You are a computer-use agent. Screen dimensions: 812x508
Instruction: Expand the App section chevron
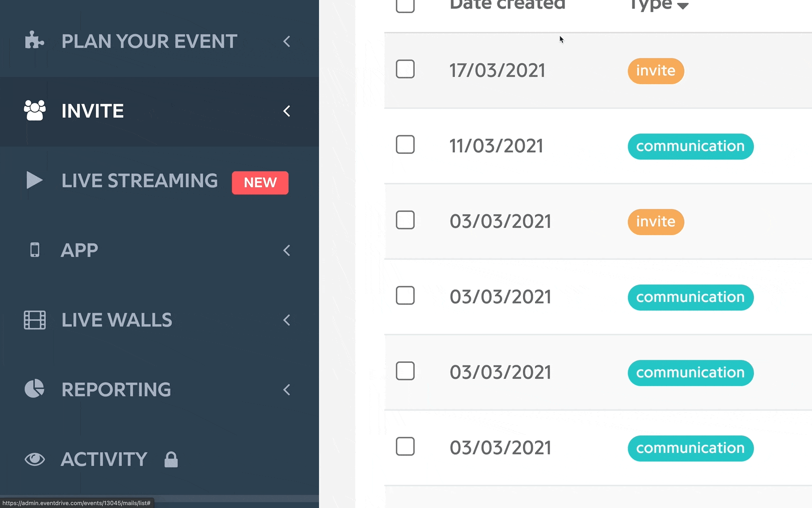[287, 251]
